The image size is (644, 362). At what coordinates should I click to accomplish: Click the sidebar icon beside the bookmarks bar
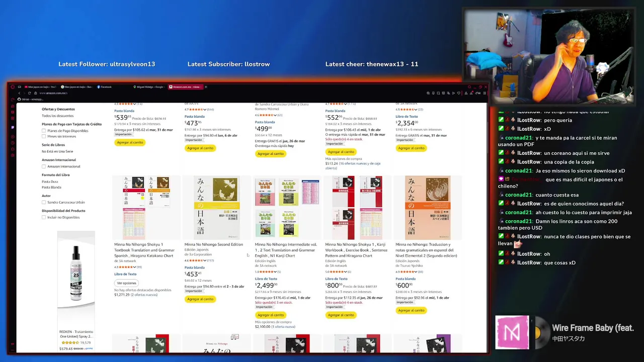pyautogui.click(x=13, y=99)
